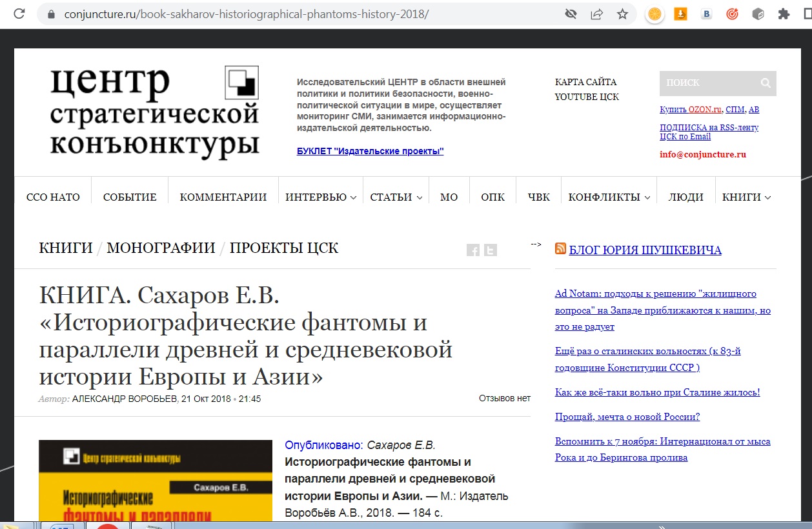Expand the ИНТЕРВЬЮ menu dropdown

(x=320, y=197)
